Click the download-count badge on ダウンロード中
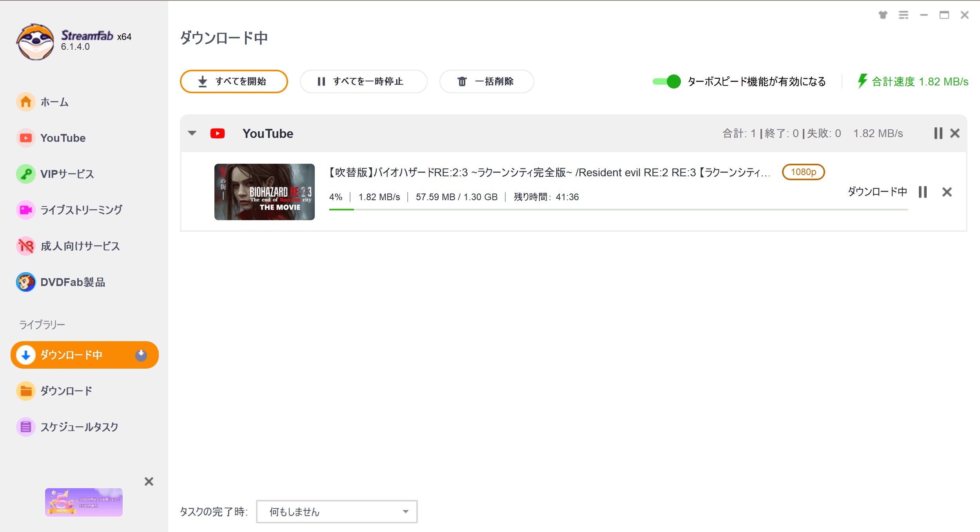Screen dimensions: 980x532 [x=141, y=355]
